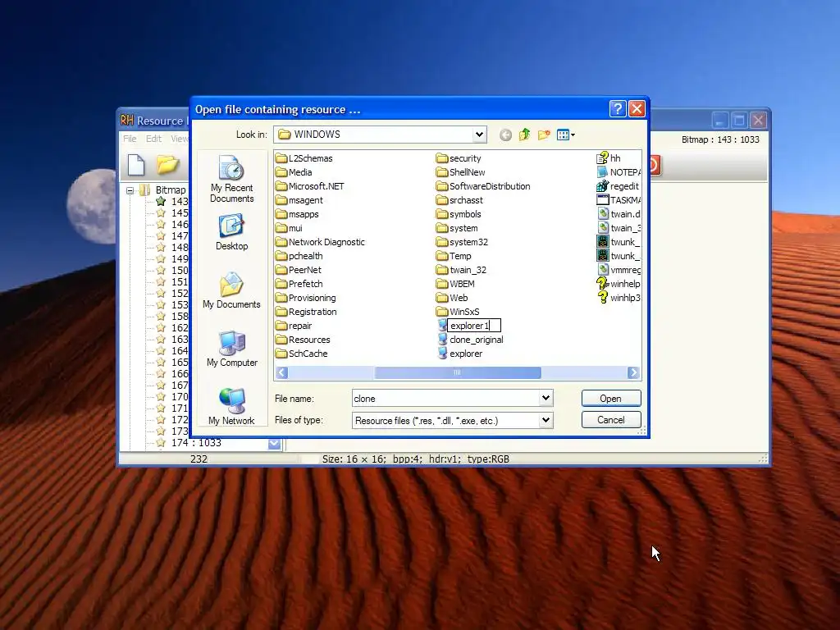This screenshot has height=630, width=840.
Task: Select the hh help file
Action: coord(609,158)
